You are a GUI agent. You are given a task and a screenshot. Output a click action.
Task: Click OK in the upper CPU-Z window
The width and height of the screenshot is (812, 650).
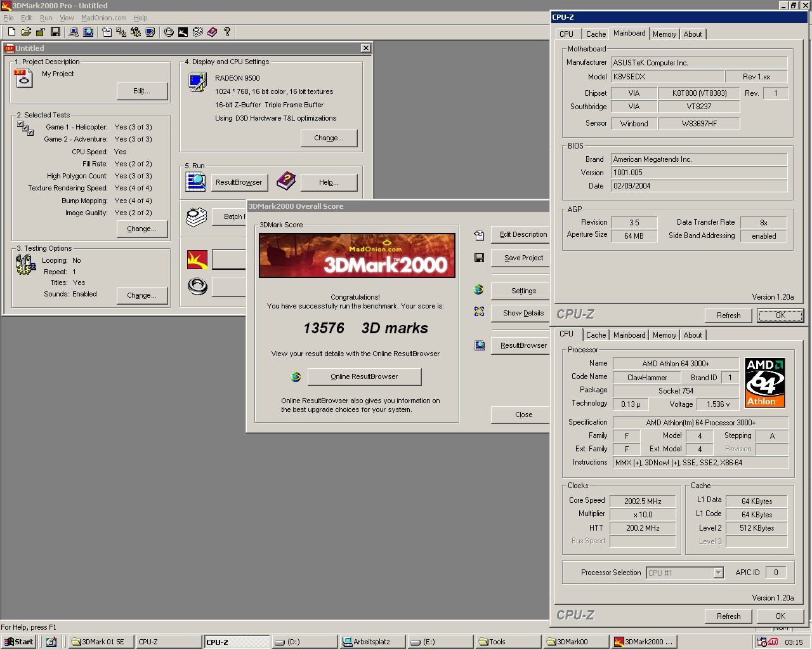(x=780, y=315)
